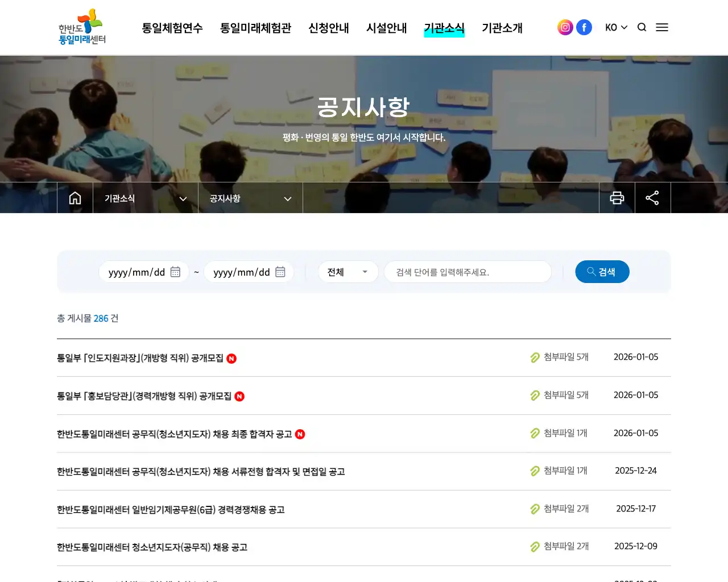728x582 pixels.
Task: Open the KO language dropdown
Action: click(616, 27)
